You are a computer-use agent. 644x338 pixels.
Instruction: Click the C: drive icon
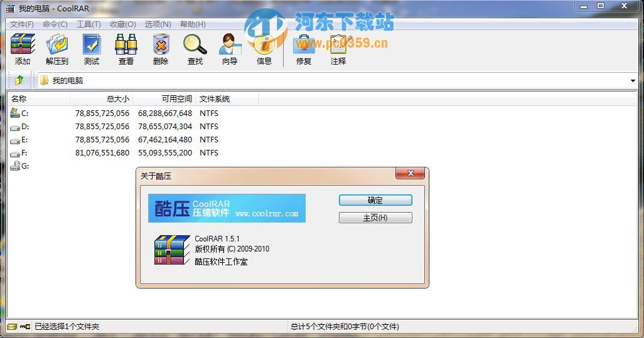[15, 113]
